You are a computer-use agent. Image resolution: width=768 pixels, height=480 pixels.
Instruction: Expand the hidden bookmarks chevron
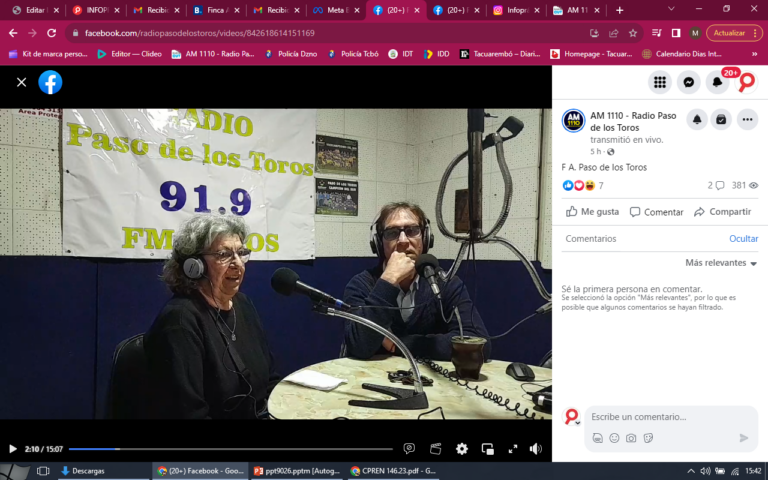[754, 54]
